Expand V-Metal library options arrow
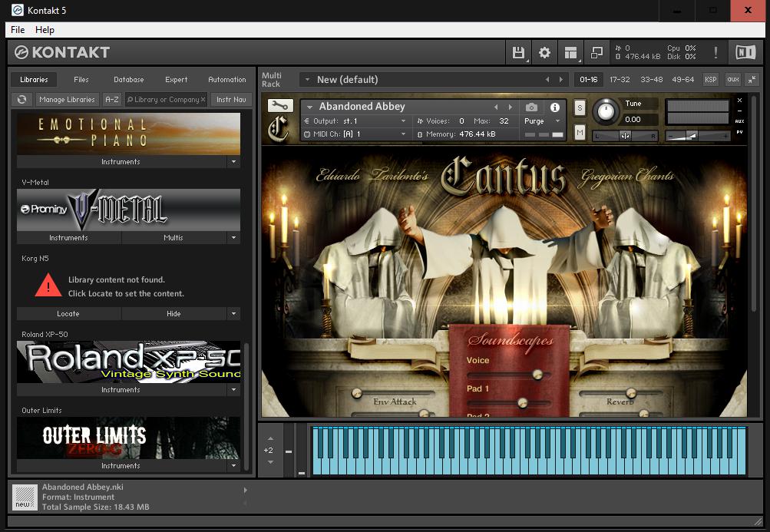 tap(233, 238)
